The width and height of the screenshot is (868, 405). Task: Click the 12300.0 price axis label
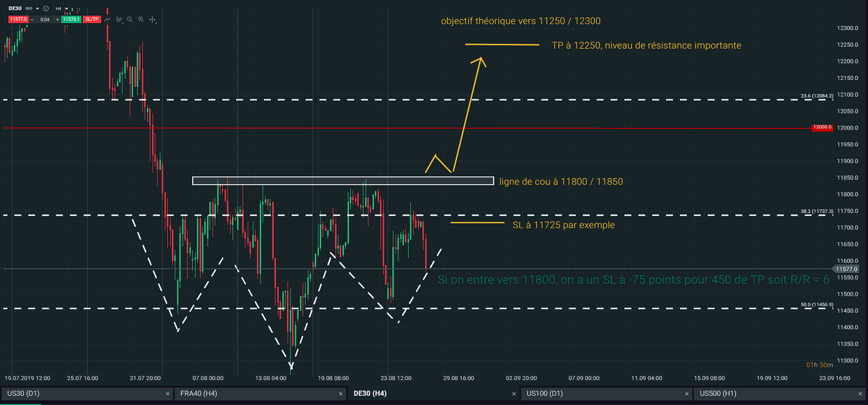pyautogui.click(x=848, y=28)
